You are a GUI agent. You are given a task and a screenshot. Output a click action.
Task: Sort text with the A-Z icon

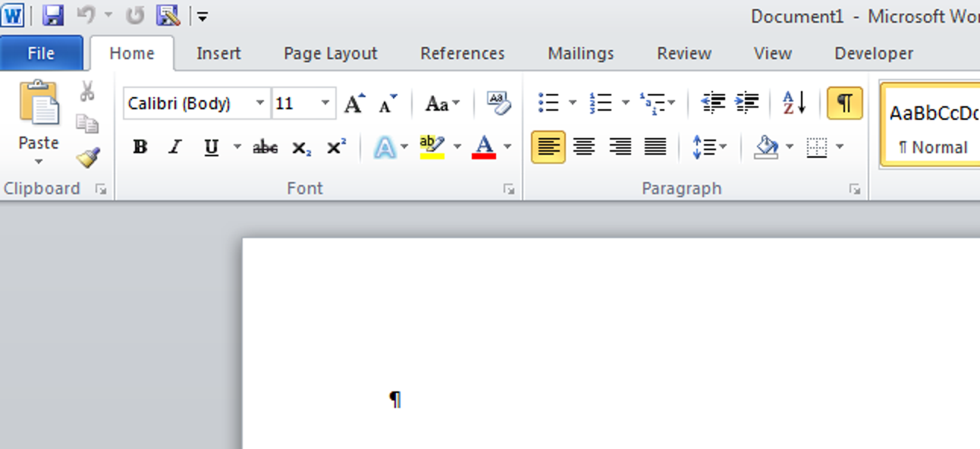pos(793,102)
